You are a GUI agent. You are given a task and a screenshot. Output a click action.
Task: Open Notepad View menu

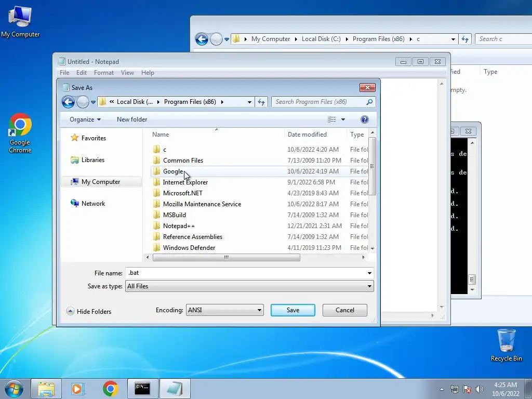128,73
